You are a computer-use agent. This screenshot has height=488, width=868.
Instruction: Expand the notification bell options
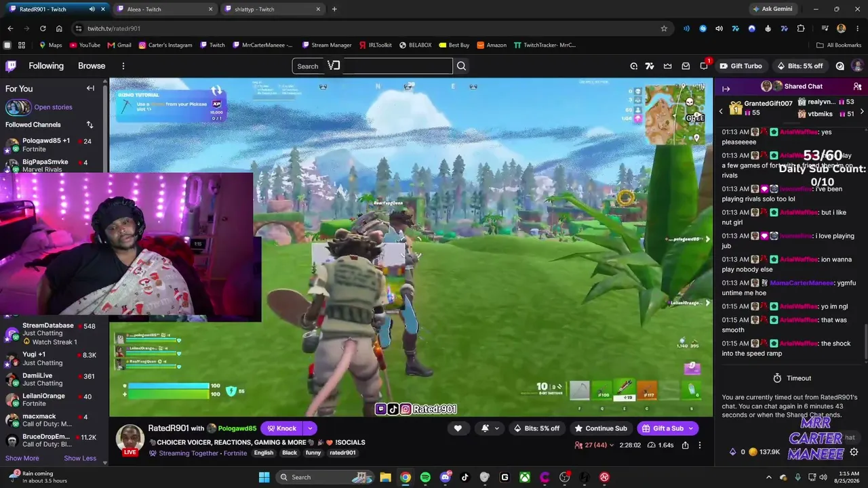497,428
